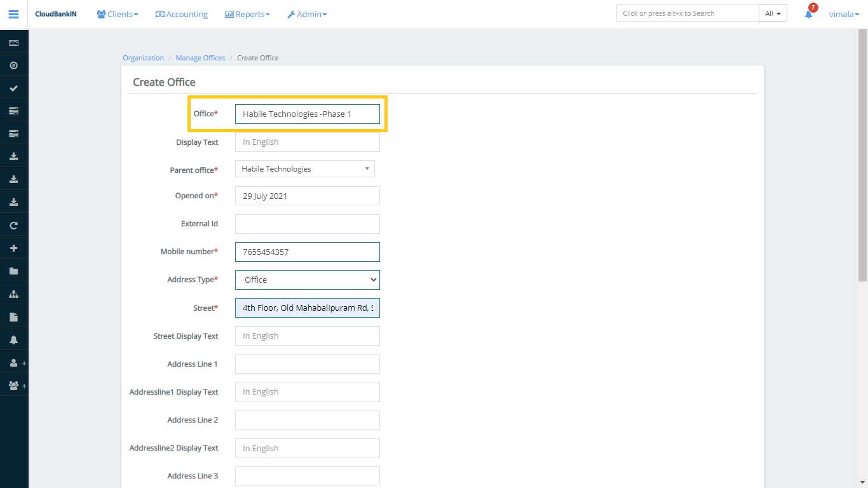868x488 pixels.
Task: Click the hamburger menu icon
Action: point(13,14)
